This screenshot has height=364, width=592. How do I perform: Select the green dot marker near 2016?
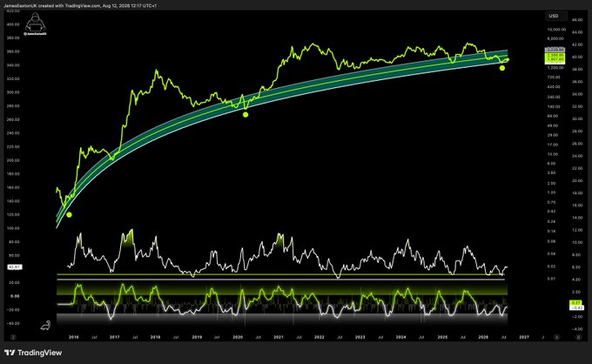pos(69,214)
